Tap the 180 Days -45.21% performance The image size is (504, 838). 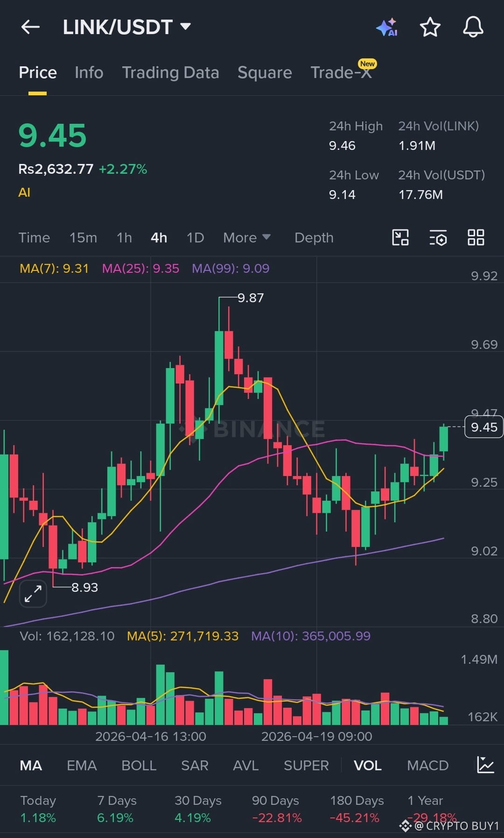pos(357,809)
